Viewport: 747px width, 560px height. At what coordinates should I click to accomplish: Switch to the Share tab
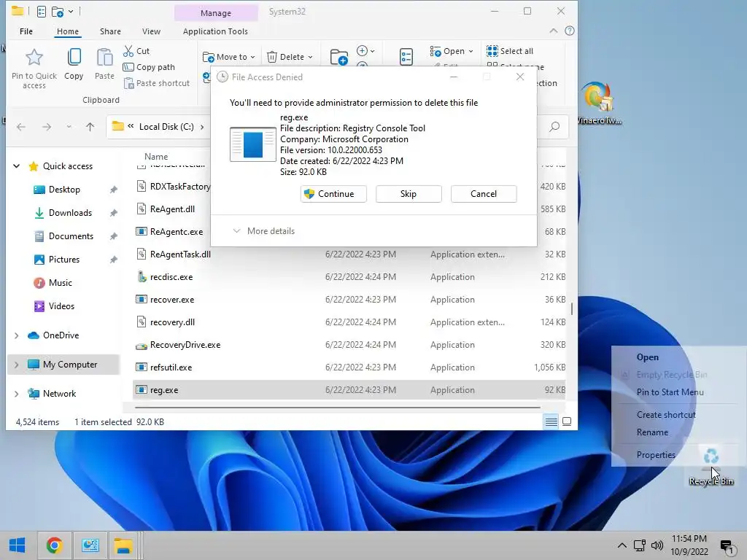tap(110, 31)
